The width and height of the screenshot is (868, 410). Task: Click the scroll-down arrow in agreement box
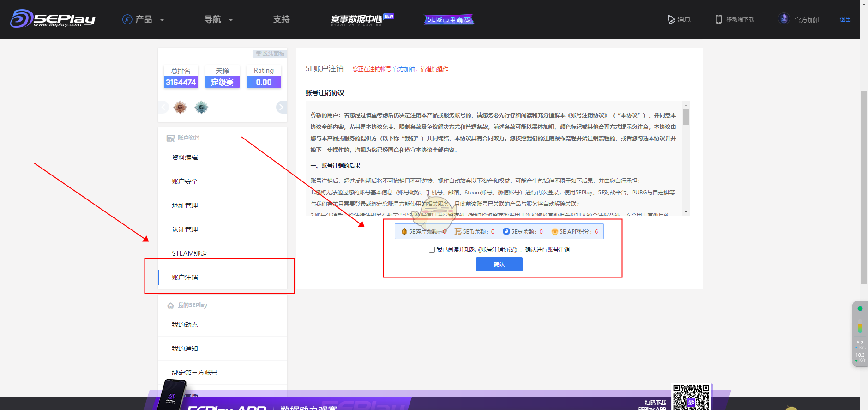[686, 211]
